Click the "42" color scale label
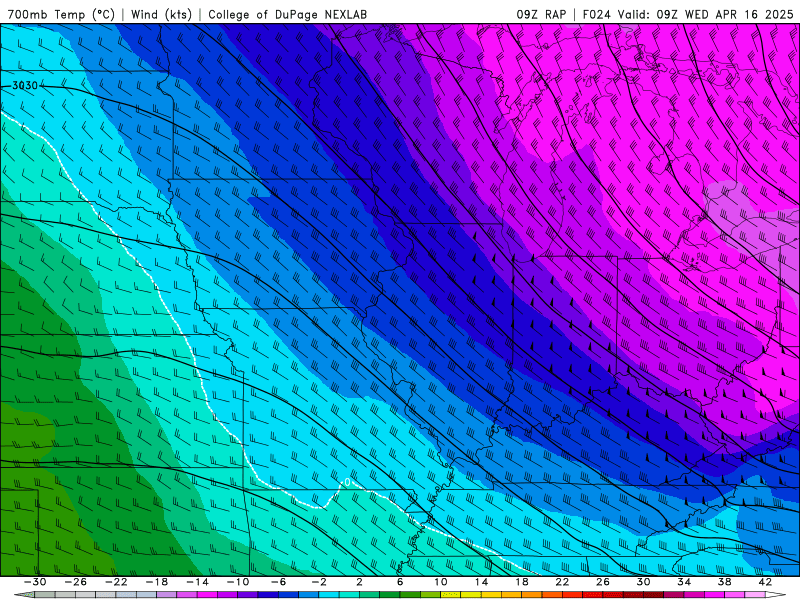Screen dimensions: 800x600 click(x=765, y=582)
